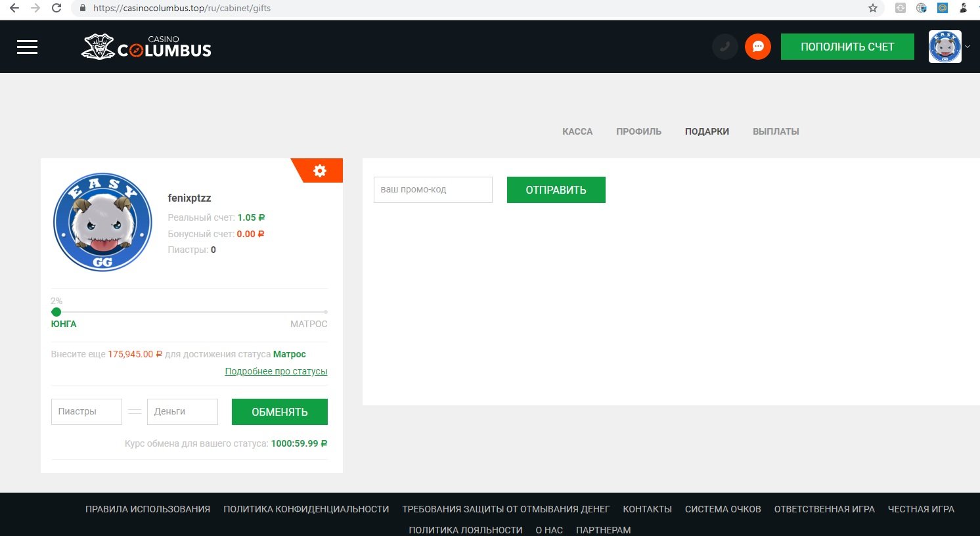
Task: Submit promo code with Отправить button
Action: (x=556, y=190)
